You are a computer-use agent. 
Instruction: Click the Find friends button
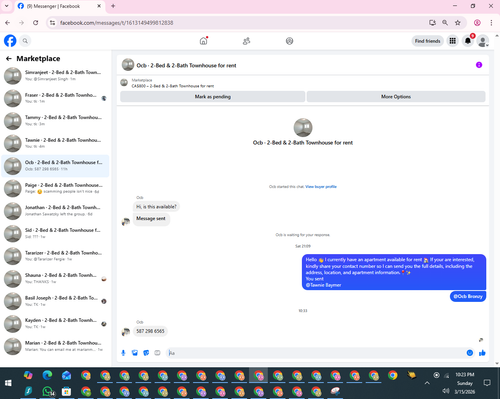(427, 41)
